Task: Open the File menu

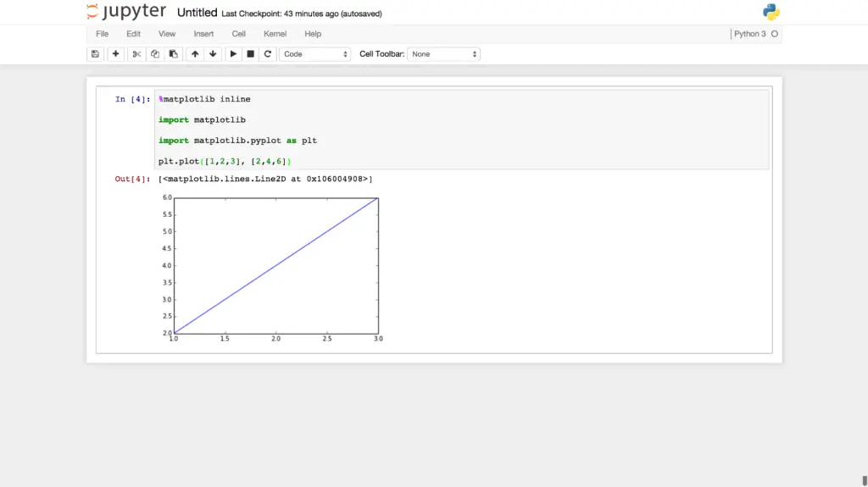Action: [x=102, y=34]
